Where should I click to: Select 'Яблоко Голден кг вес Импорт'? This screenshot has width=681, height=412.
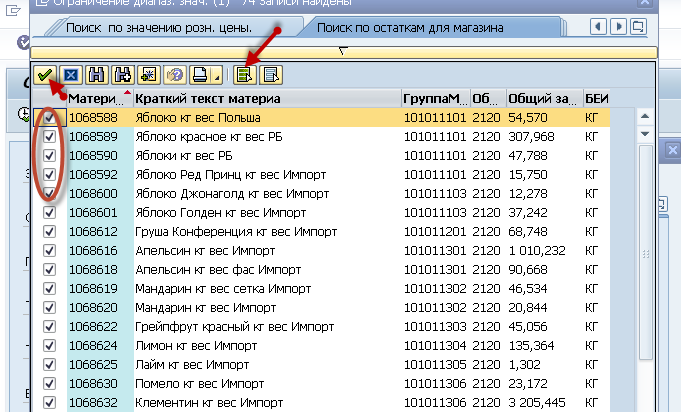point(221,213)
